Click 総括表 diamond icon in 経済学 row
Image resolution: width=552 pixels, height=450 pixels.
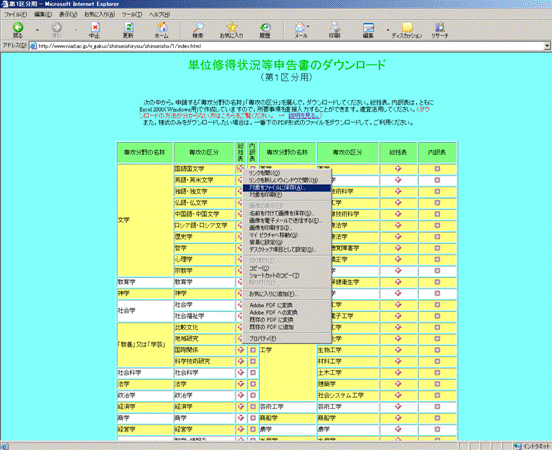click(x=241, y=406)
